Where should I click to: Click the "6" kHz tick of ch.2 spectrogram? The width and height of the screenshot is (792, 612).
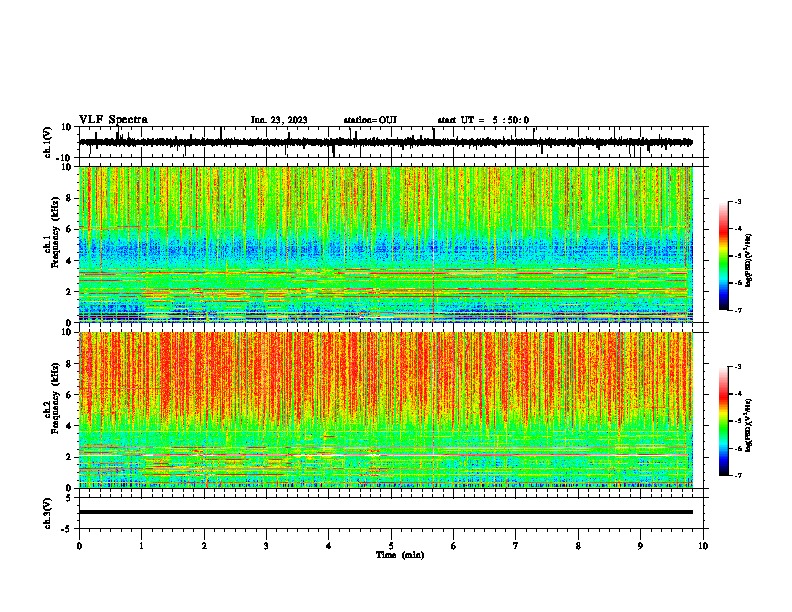click(69, 395)
